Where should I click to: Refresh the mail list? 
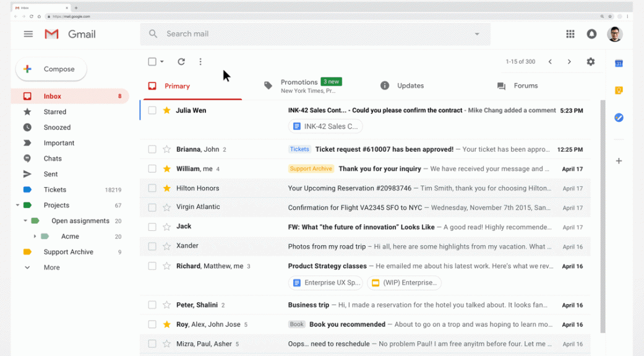(x=181, y=62)
